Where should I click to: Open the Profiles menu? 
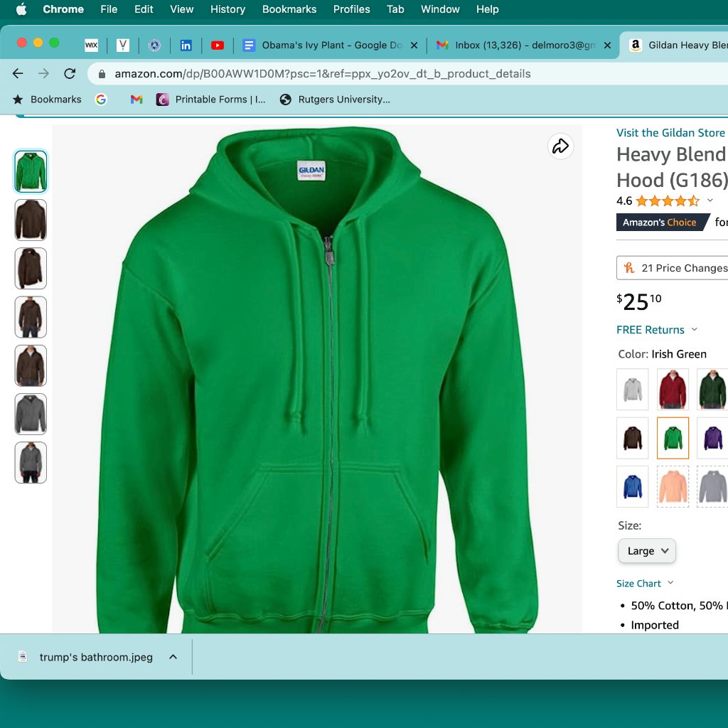coord(351,9)
